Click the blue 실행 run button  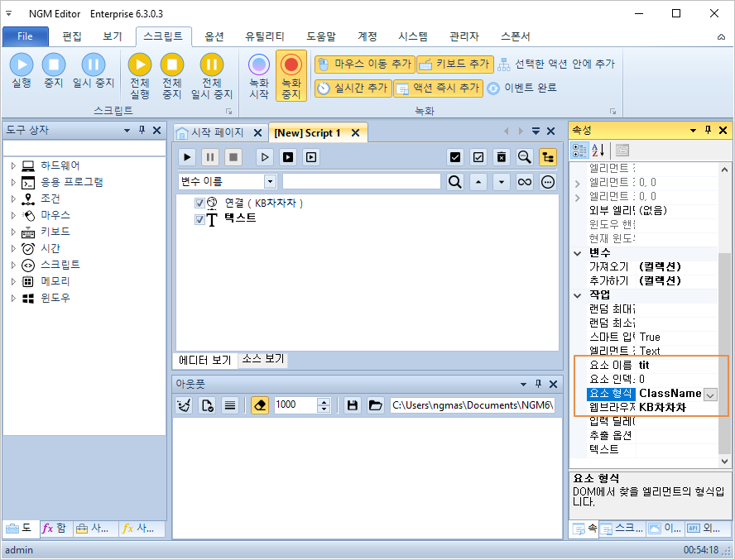(x=22, y=70)
